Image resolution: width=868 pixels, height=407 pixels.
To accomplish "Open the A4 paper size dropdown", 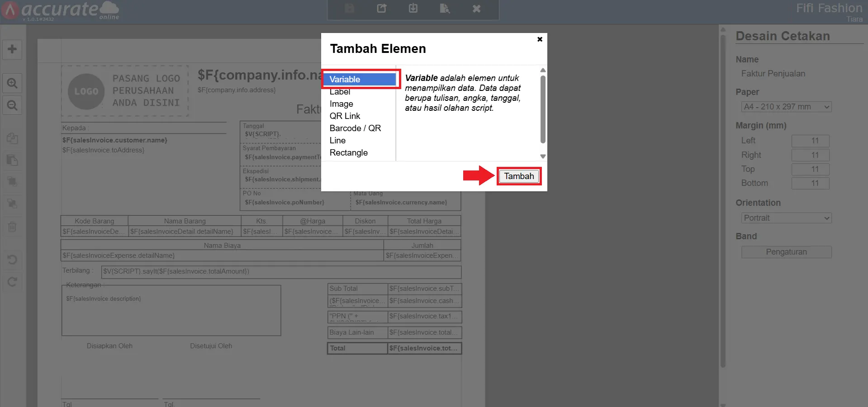I will pyautogui.click(x=786, y=107).
